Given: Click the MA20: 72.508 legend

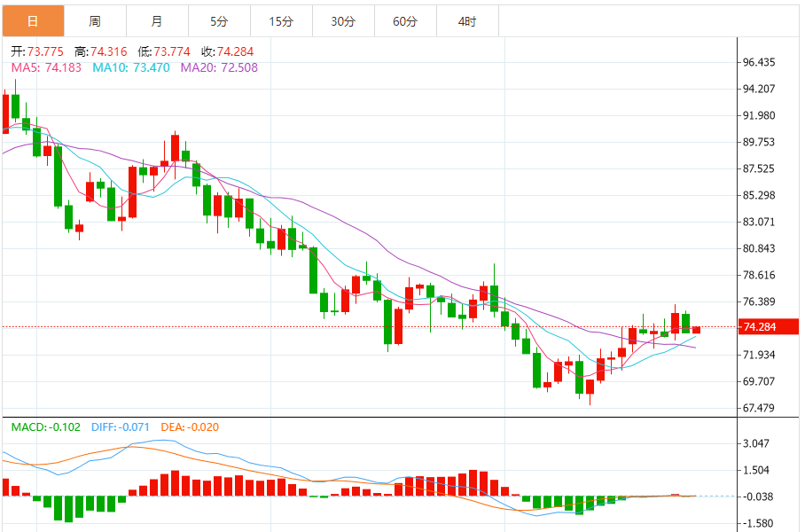Looking at the screenshot, I should pyautogui.click(x=219, y=67).
